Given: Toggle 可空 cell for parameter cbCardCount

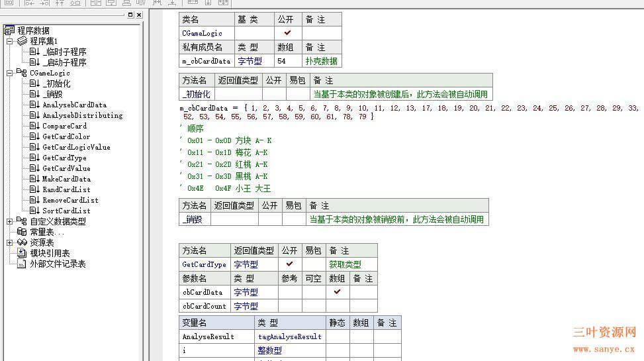Looking at the screenshot, I should pyautogui.click(x=314, y=306).
